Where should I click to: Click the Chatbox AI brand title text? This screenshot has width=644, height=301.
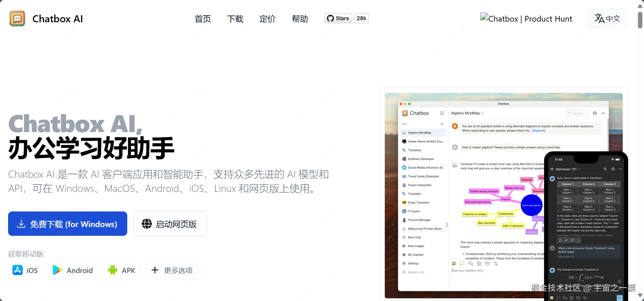(x=58, y=19)
